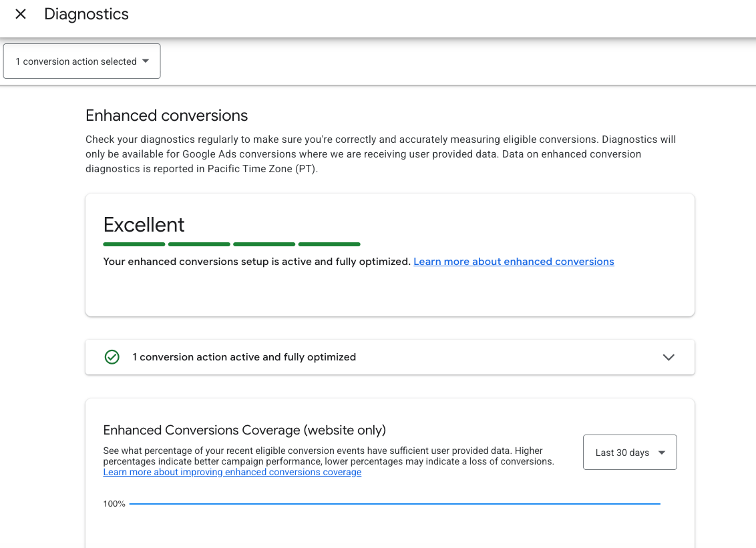
Task: Open Learn more about enhanced conversions
Action: [514, 261]
